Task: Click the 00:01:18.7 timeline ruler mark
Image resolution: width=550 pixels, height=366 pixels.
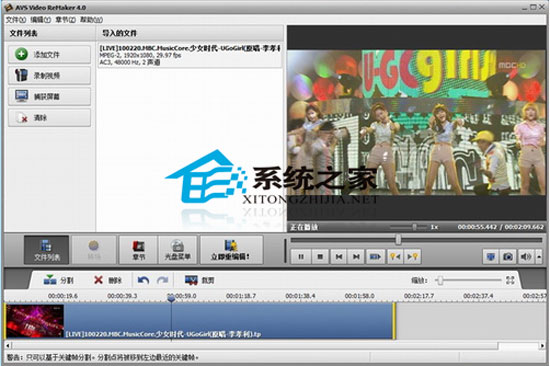Action: pos(241,296)
